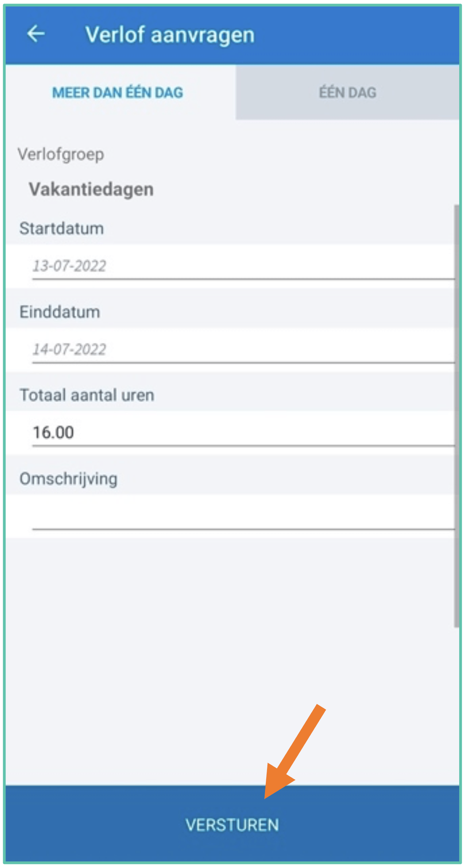The image size is (468, 868).
Task: Click the Verlof aanvragen page title
Action: point(170,35)
